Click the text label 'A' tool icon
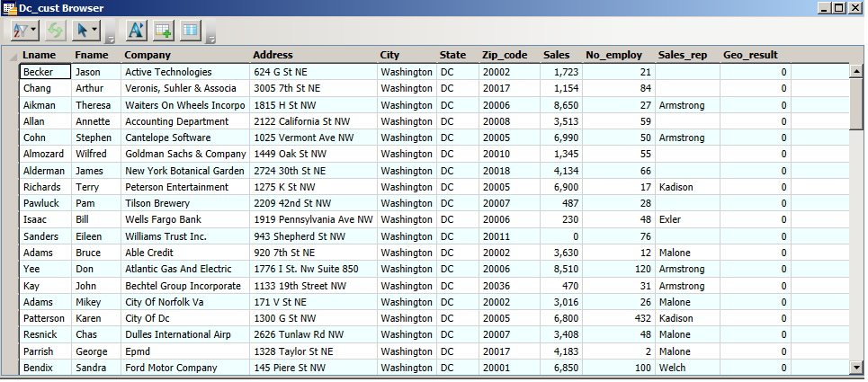 (136, 31)
